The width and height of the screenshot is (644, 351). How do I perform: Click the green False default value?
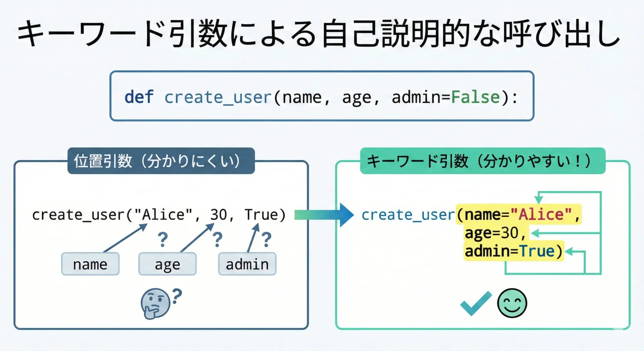pos(475,97)
